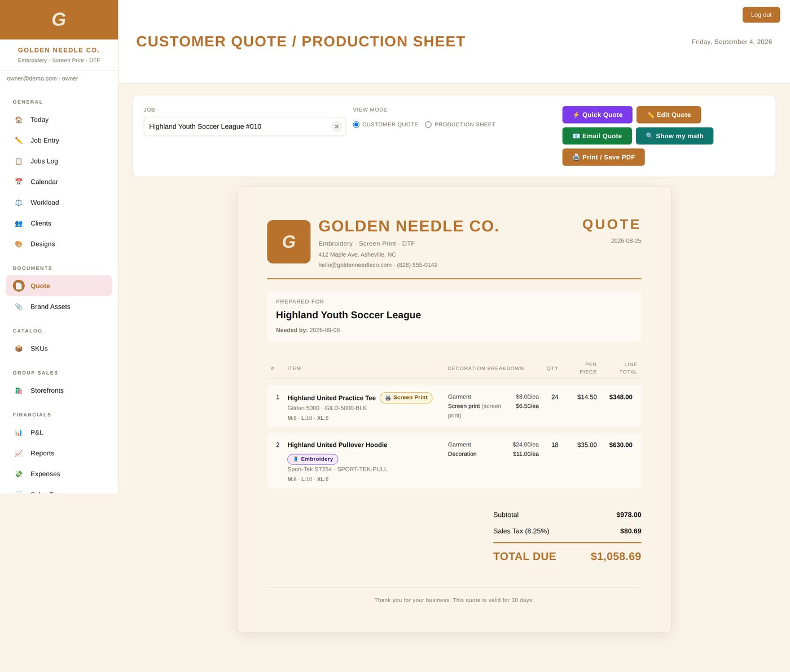This screenshot has width=790, height=672.
Task: Clear the Job field with the x icon
Action: pyautogui.click(x=337, y=126)
